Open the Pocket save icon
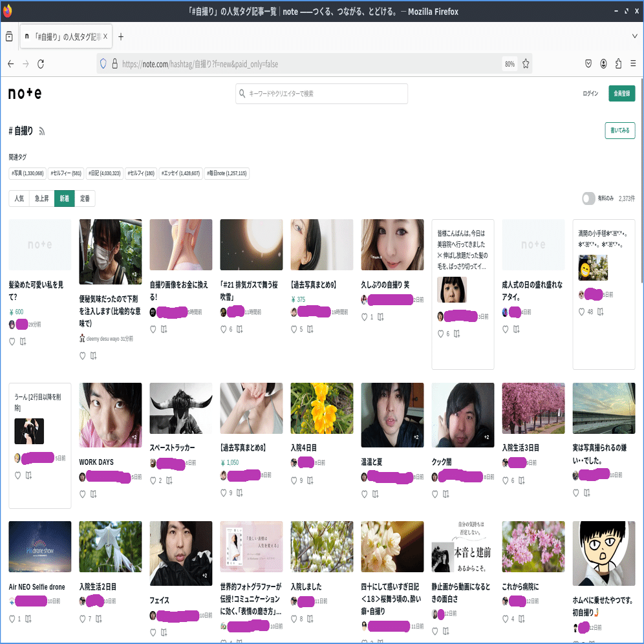 point(588,63)
